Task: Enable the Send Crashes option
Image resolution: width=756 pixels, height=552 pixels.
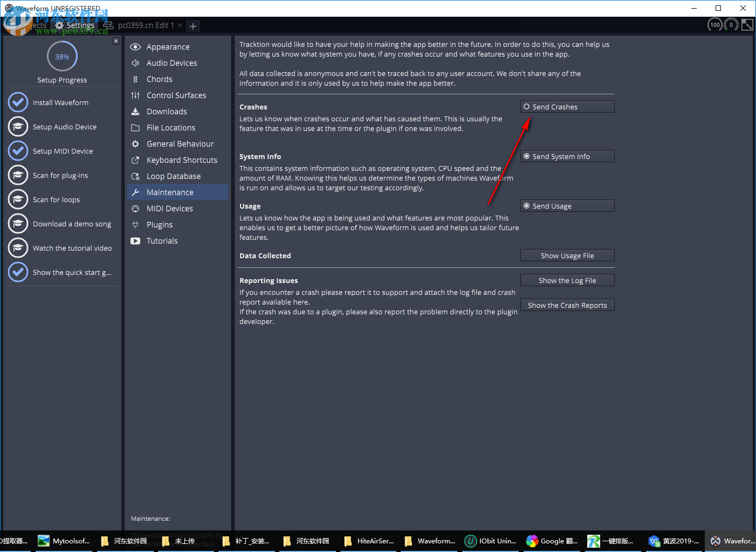Action: coord(567,106)
